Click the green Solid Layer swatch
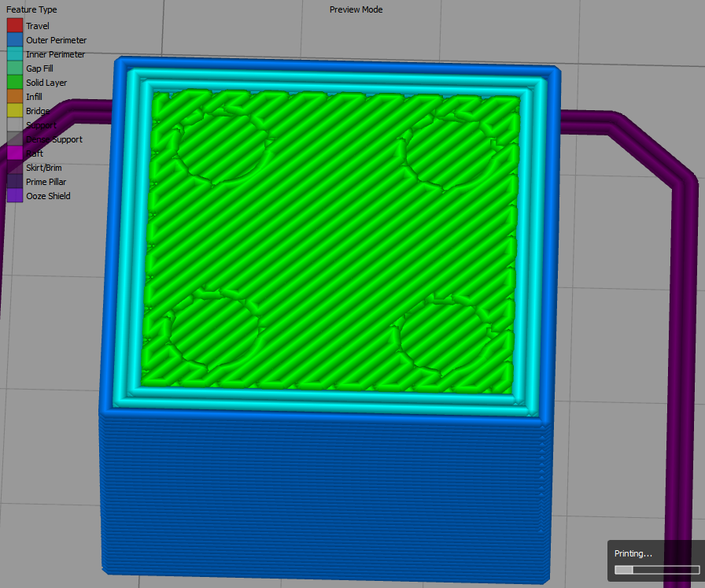This screenshot has width=705, height=588. [15, 83]
